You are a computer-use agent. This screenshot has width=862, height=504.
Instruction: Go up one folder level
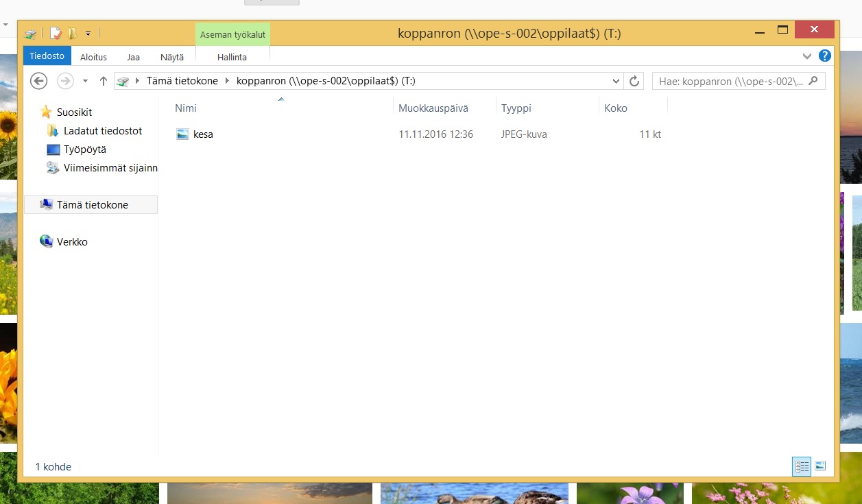tap(104, 81)
